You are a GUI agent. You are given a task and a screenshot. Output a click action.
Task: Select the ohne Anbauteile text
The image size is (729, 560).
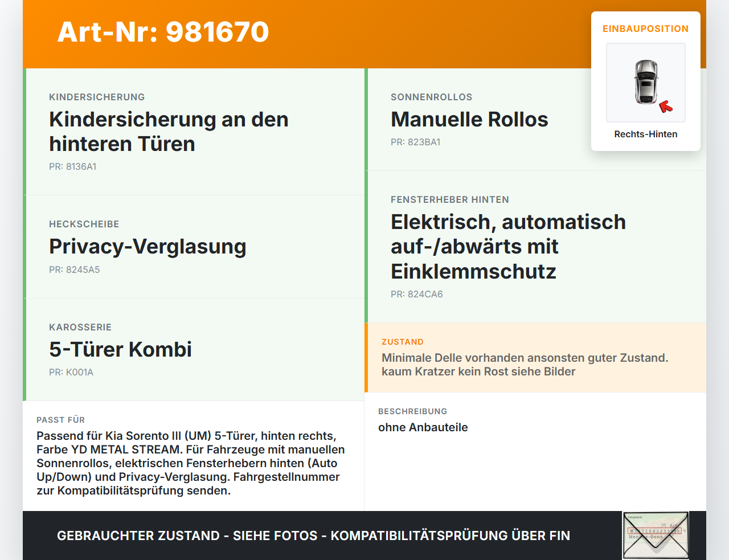pos(423,427)
